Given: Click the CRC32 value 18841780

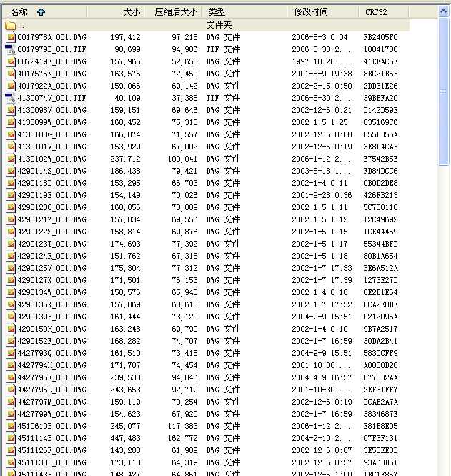Looking at the screenshot, I should (x=380, y=49).
